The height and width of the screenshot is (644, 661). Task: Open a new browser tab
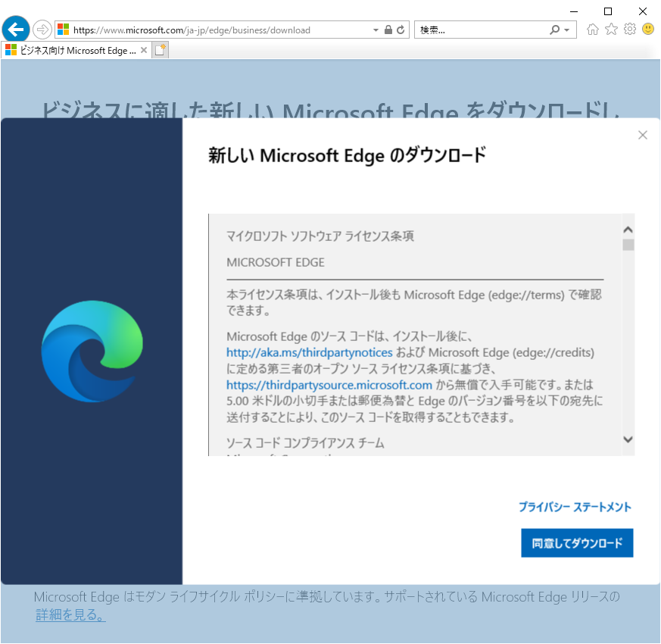[x=160, y=49]
